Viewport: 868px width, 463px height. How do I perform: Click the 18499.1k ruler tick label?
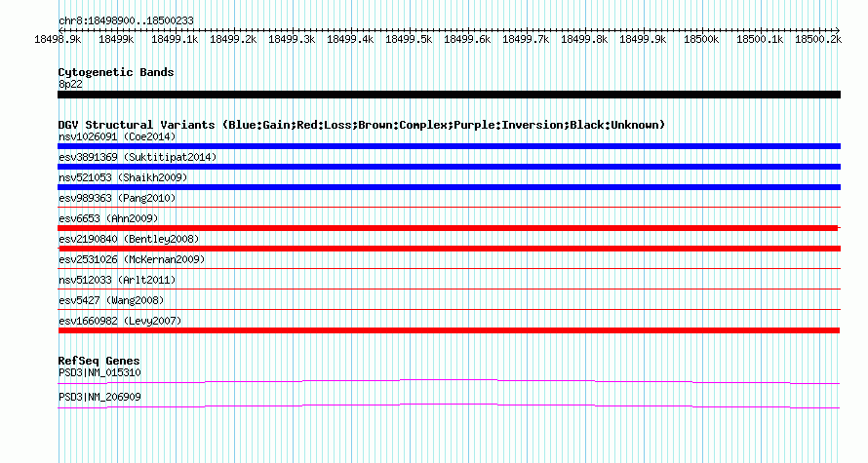point(175,39)
